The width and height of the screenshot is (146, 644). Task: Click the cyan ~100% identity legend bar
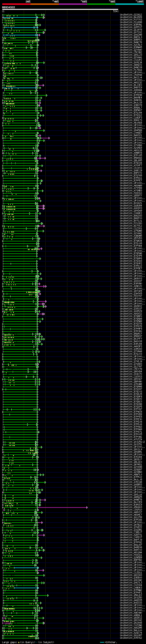[130, 4]
